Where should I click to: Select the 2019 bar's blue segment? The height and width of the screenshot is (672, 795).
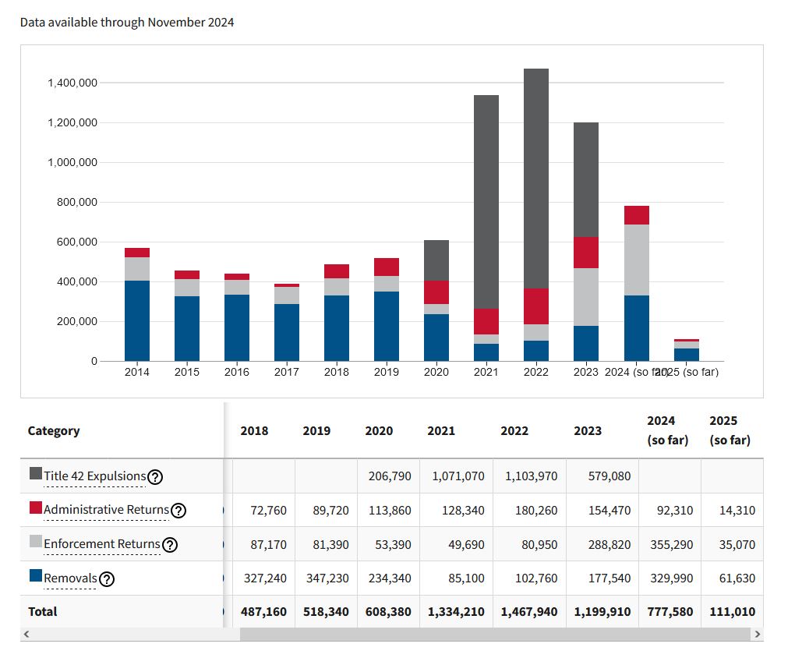[x=387, y=326]
